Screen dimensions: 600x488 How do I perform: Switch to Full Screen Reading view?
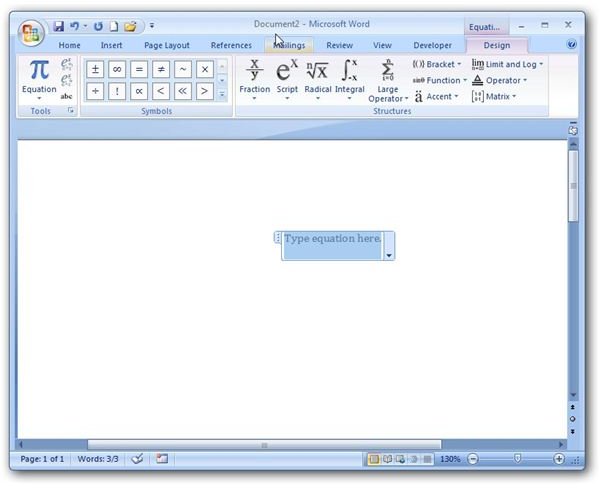point(387,459)
